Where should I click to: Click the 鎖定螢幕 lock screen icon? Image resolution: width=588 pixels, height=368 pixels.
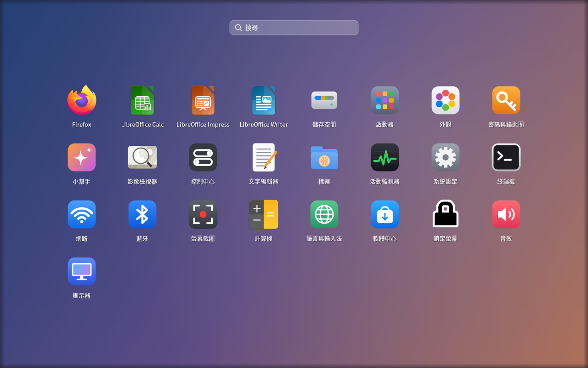(x=446, y=214)
